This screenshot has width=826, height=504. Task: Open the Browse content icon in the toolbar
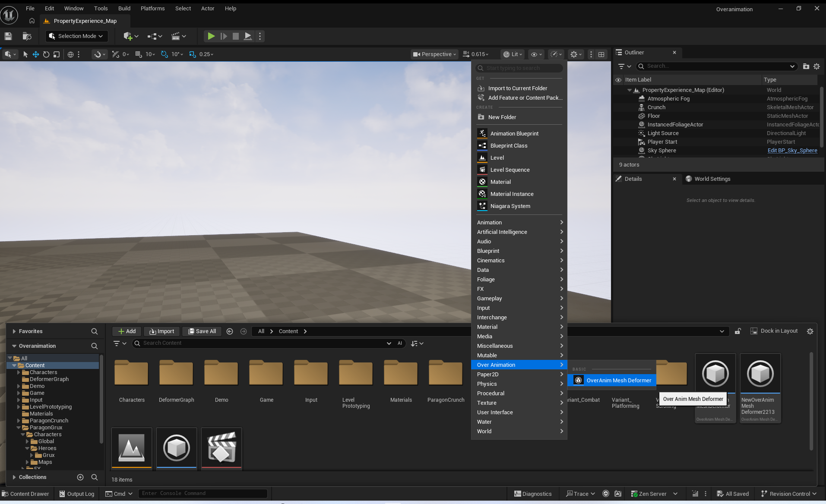coord(27,36)
